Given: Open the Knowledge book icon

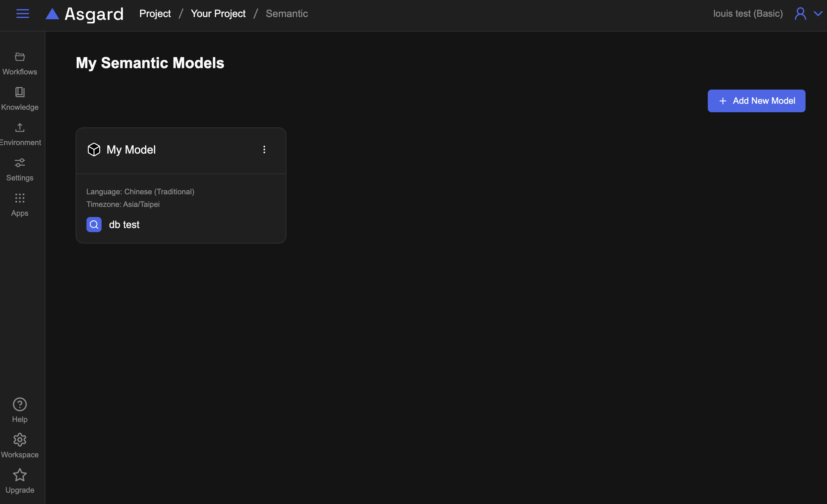Looking at the screenshot, I should click(20, 92).
